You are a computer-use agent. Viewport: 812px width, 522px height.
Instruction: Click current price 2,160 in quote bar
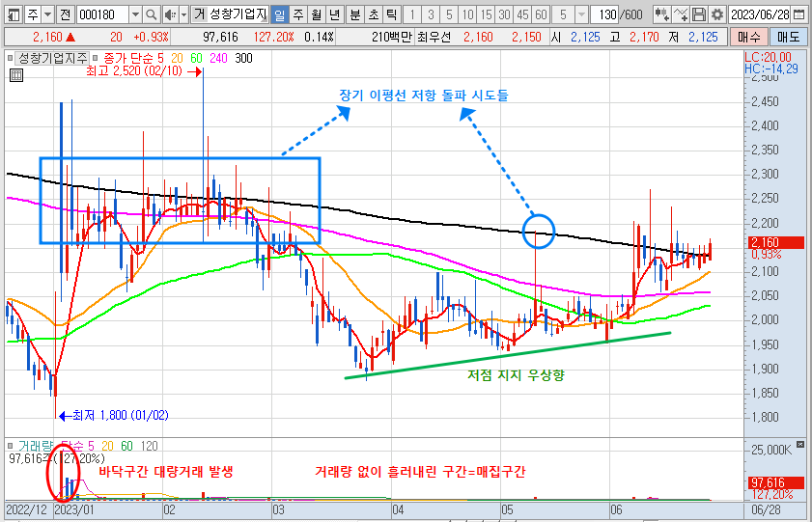[x=47, y=37]
